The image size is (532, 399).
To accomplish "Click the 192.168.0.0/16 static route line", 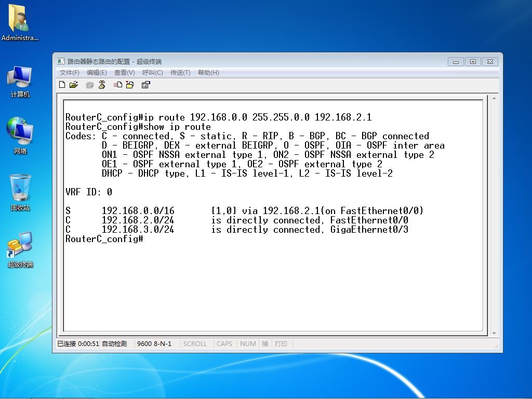I will click(245, 211).
